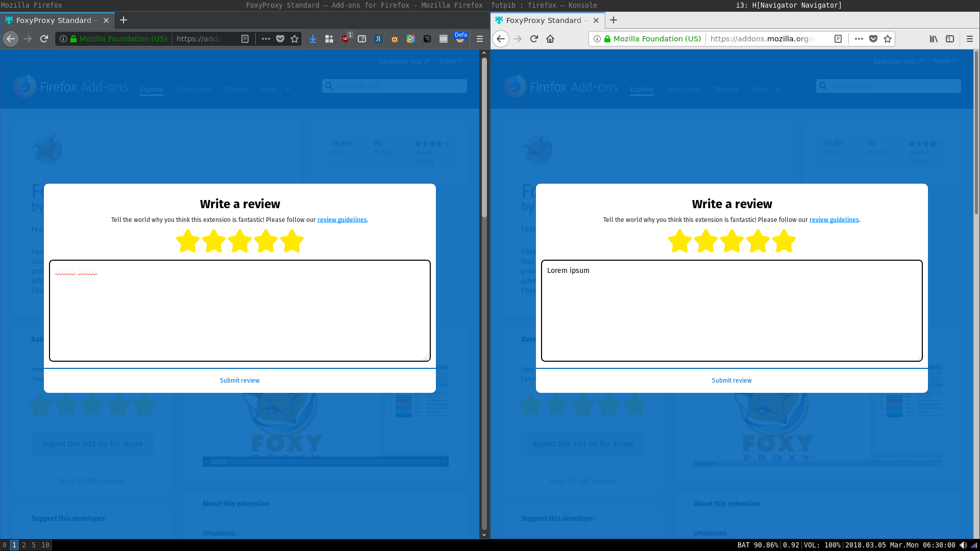Click 'Submit review' in the right dialog
980x551 pixels.
point(732,381)
